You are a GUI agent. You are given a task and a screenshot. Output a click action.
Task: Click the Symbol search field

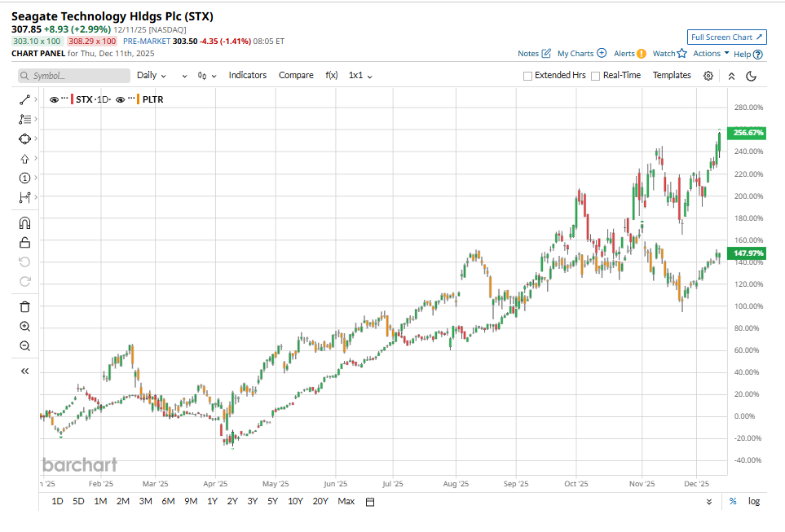tap(74, 76)
